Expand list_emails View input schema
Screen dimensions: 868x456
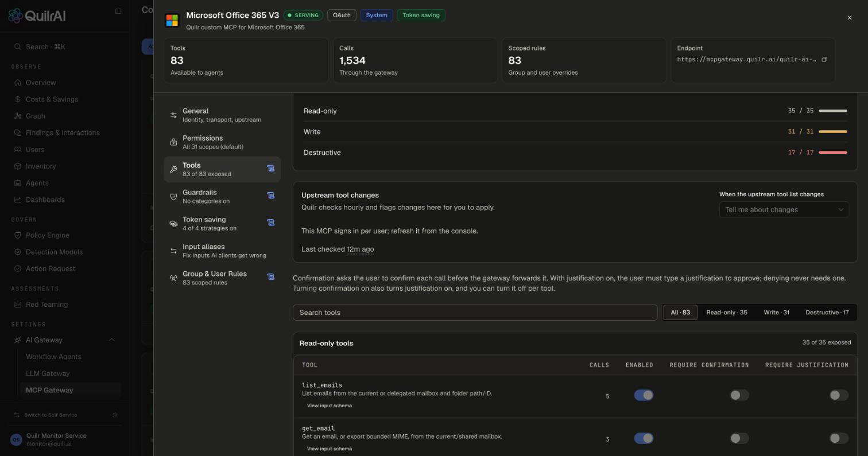point(329,406)
